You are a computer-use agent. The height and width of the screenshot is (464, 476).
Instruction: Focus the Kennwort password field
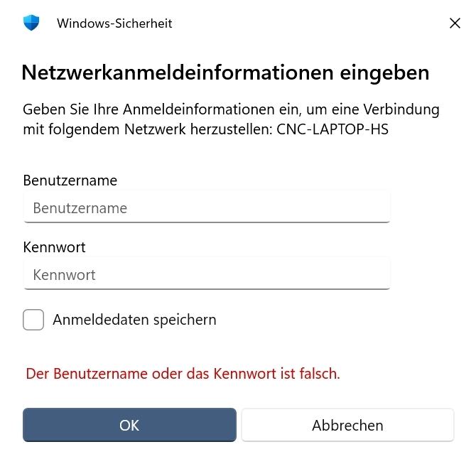[207, 275]
